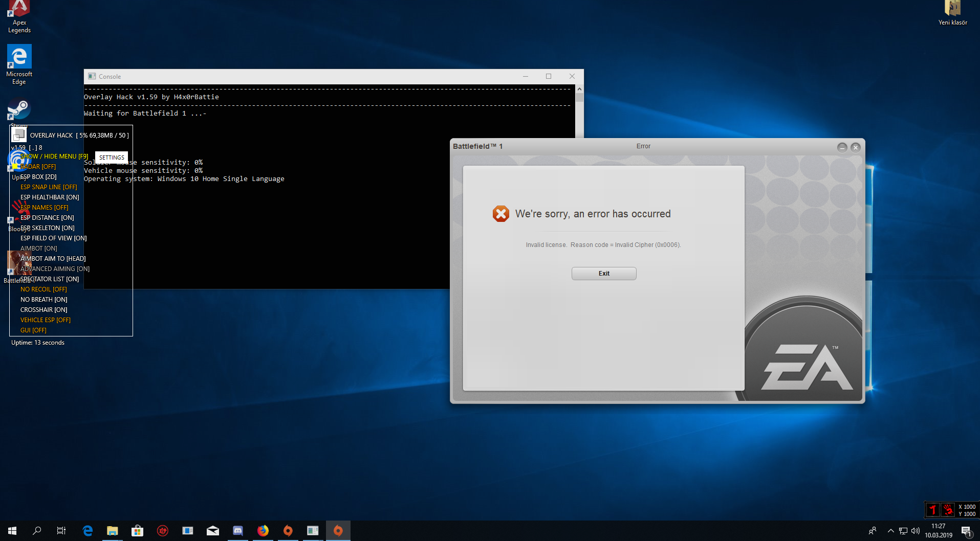Screen dimensions: 980x541
Task: Click the Console window title icon
Action: (92, 76)
